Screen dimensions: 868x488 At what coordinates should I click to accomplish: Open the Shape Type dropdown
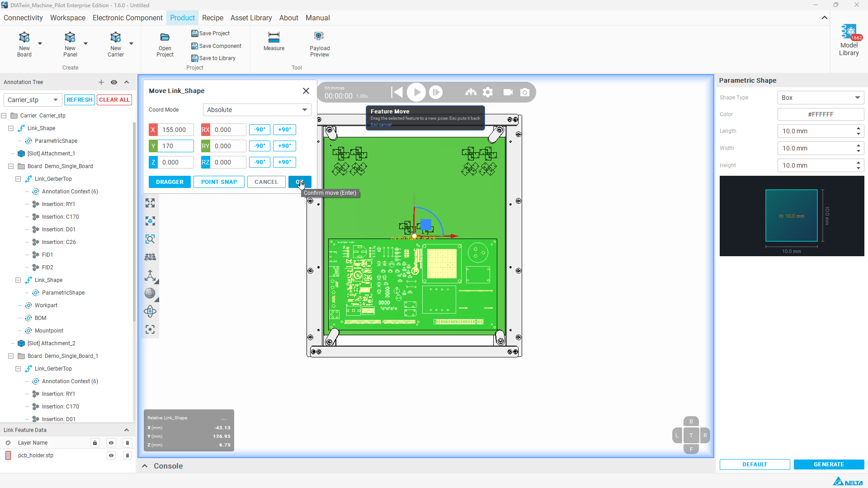coord(821,98)
